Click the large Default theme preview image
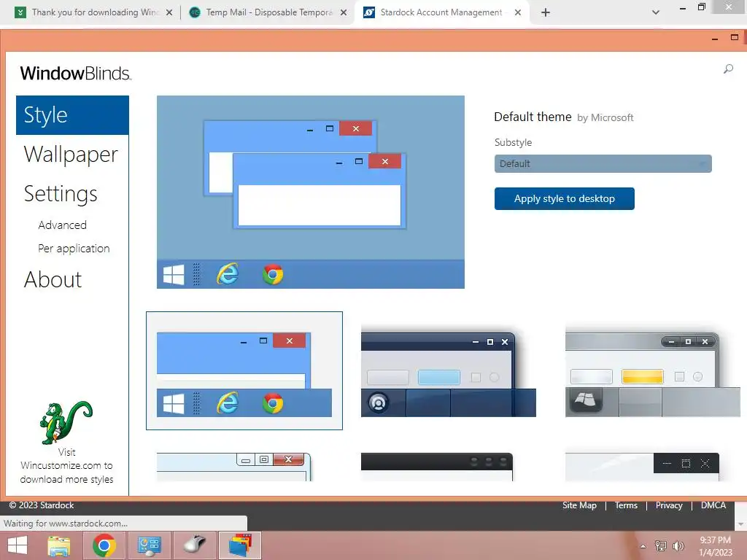The image size is (747, 560). coord(311,192)
